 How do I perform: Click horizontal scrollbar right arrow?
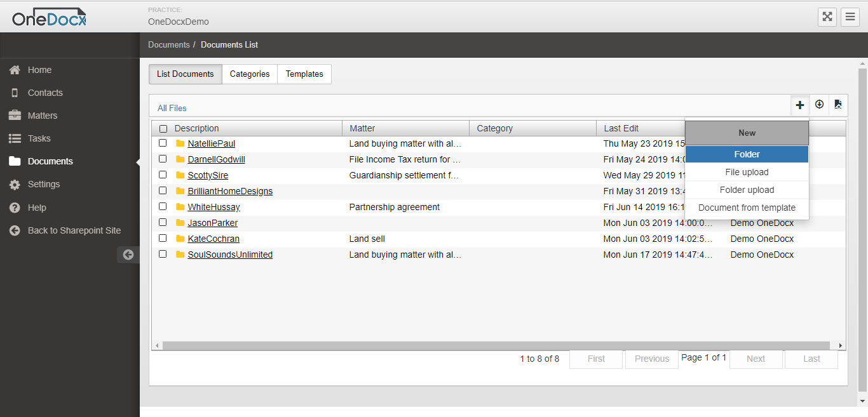[841, 346]
